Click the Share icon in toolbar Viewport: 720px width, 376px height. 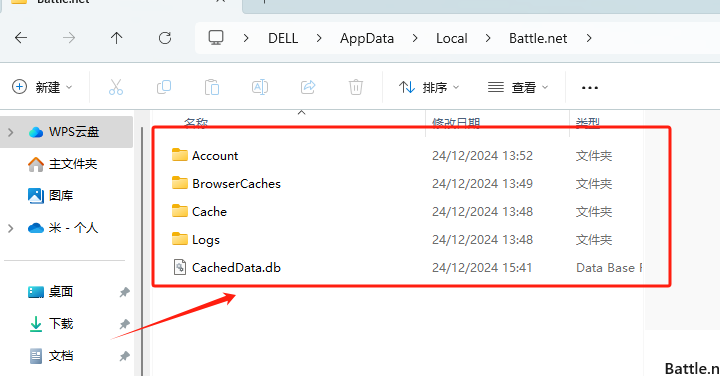point(308,87)
